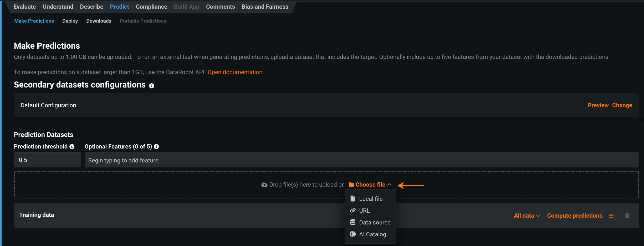Select Local file from the upload menu

click(x=371, y=199)
